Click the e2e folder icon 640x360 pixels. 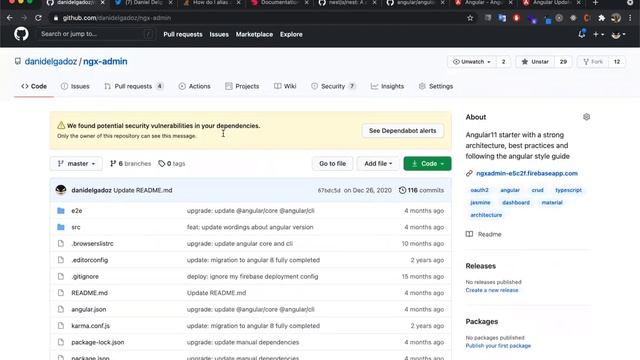[x=61, y=211]
